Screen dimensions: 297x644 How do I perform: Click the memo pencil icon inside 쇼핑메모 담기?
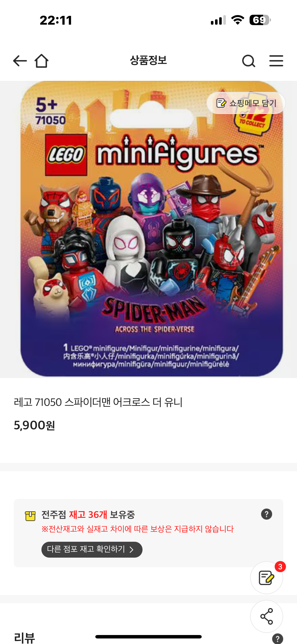coord(221,103)
